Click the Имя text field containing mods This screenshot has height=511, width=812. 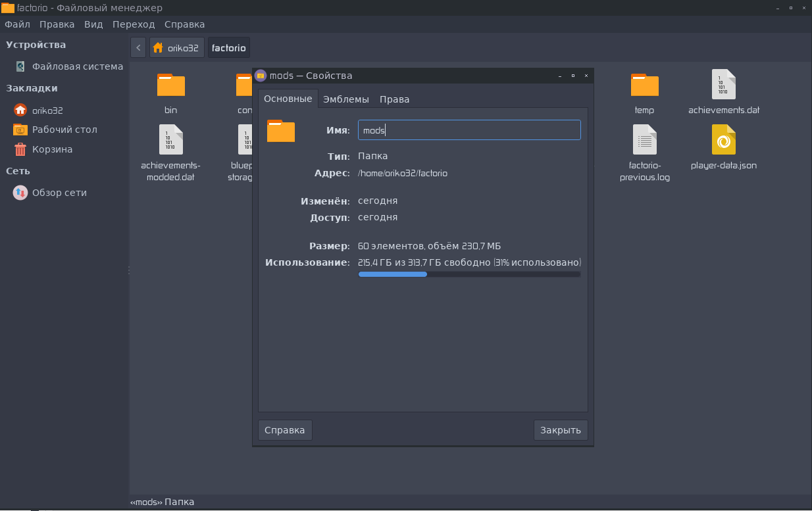click(x=469, y=130)
